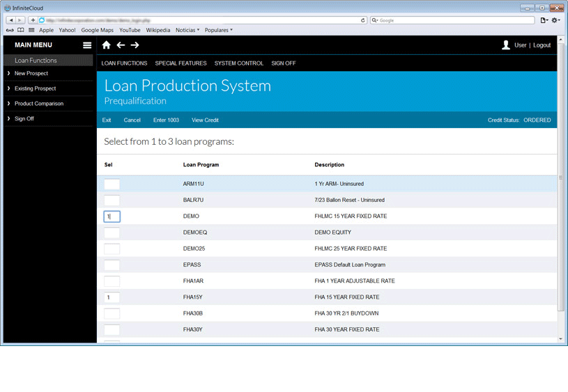Expand Product Comparison in the sidebar

click(38, 104)
